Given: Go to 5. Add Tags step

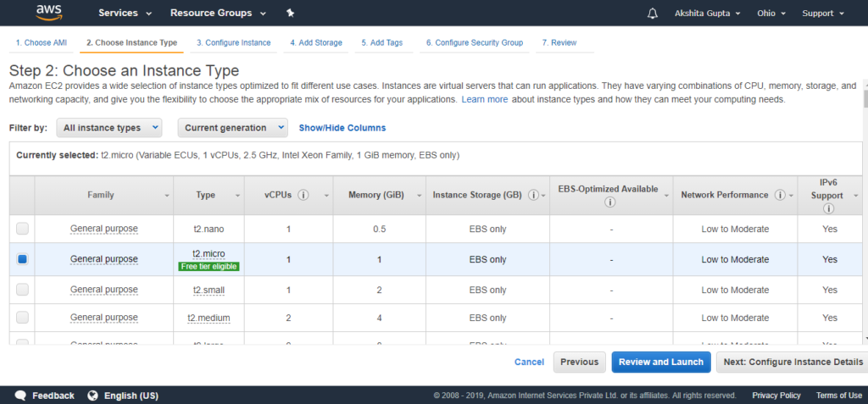Looking at the screenshot, I should [382, 42].
